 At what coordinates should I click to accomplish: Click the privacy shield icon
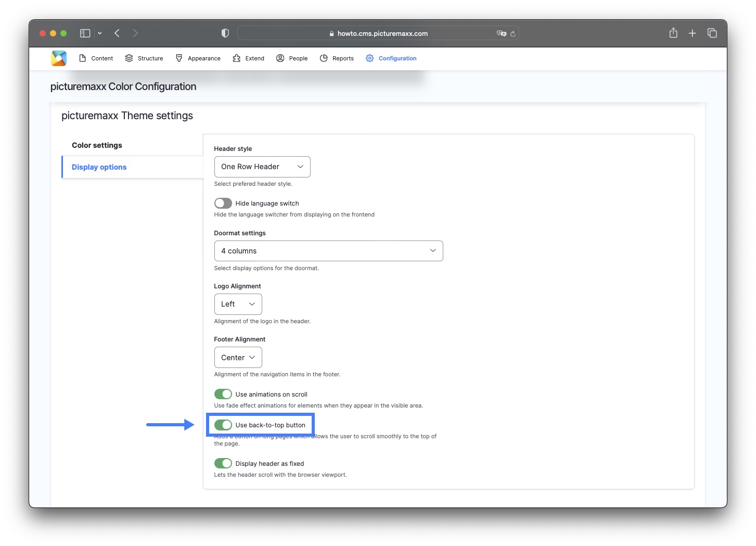225,33
